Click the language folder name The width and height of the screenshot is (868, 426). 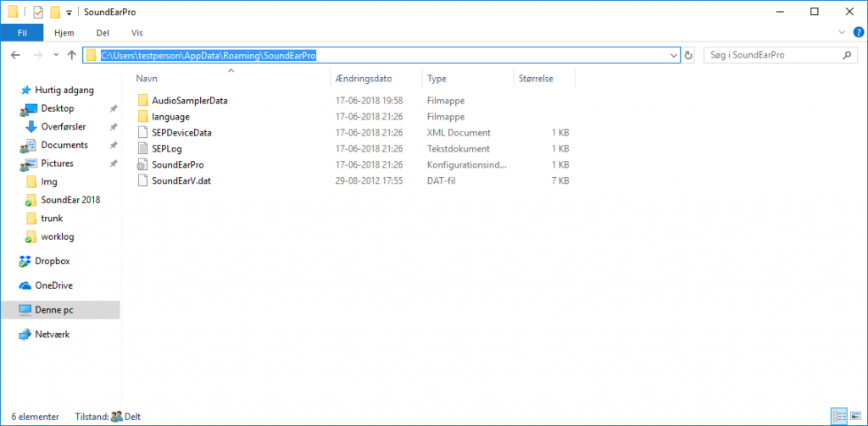[x=171, y=117]
